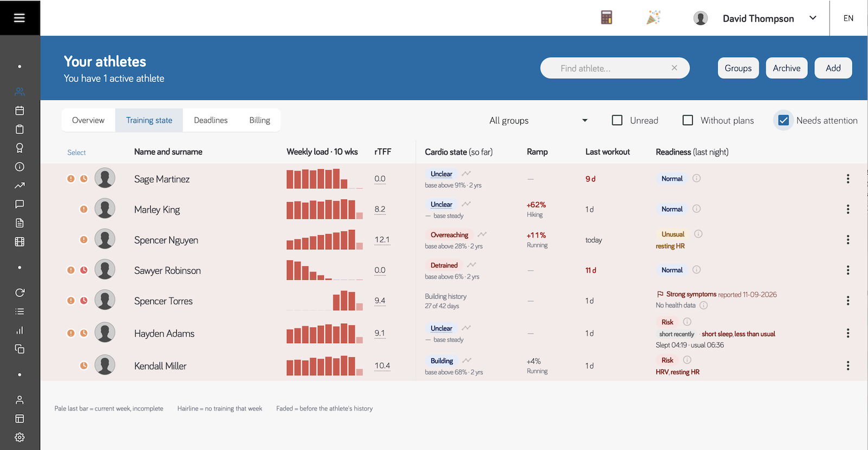This screenshot has height=450, width=868.
Task: Open the athletes (people) sidebar icon
Action: coord(20,92)
